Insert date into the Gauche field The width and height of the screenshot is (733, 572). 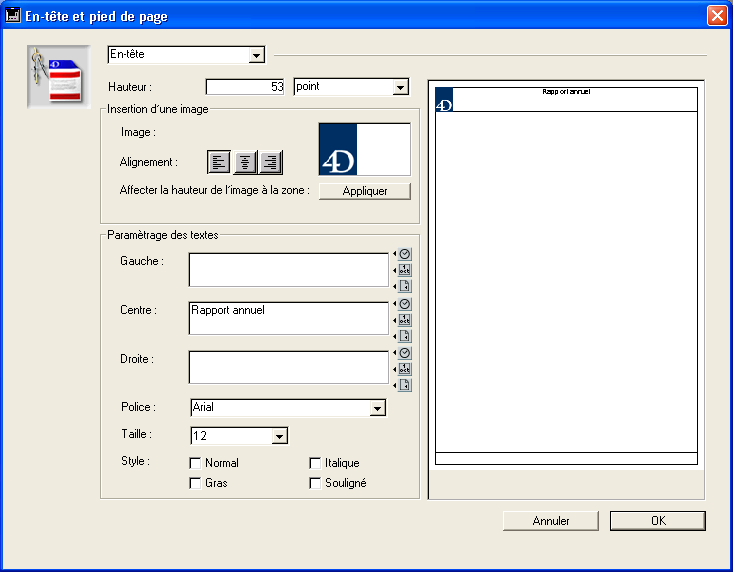click(405, 270)
